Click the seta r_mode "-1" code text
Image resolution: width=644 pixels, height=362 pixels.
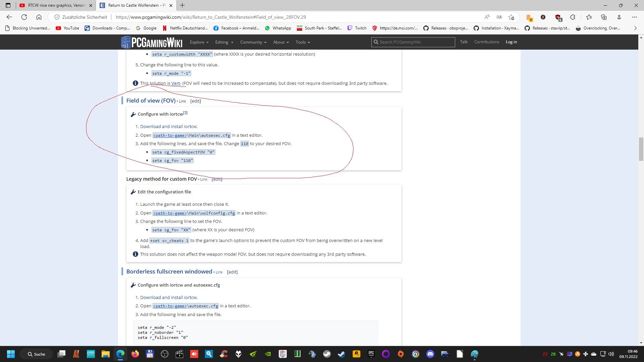(171, 73)
